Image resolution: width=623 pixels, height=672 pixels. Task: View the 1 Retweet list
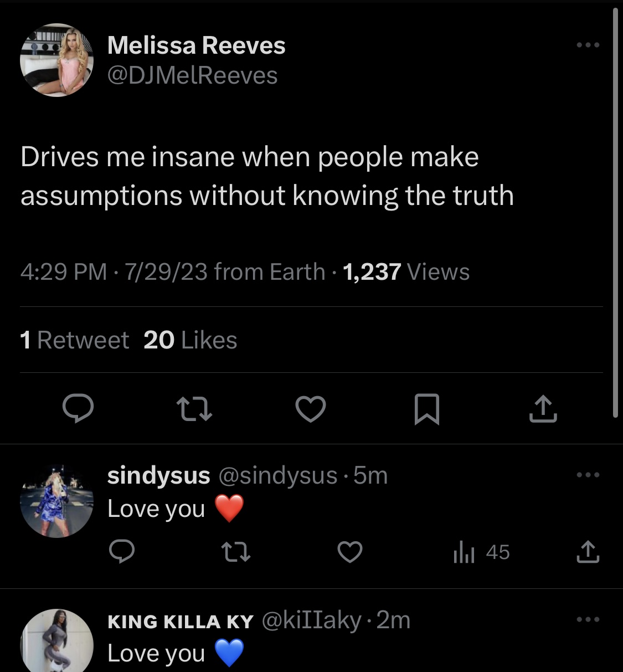74,340
